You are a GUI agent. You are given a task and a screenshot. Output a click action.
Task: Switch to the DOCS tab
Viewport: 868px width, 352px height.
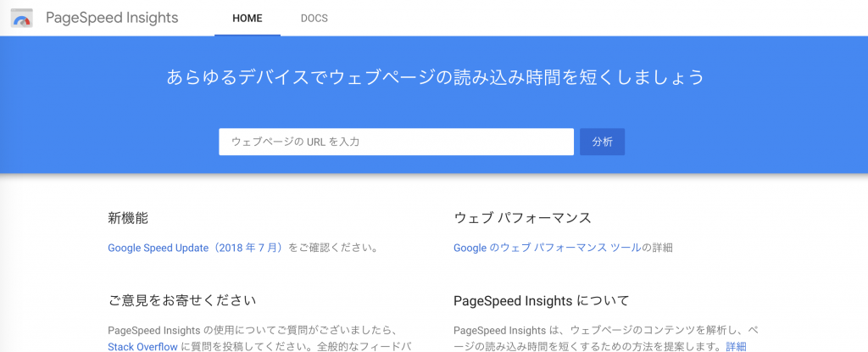coord(314,19)
